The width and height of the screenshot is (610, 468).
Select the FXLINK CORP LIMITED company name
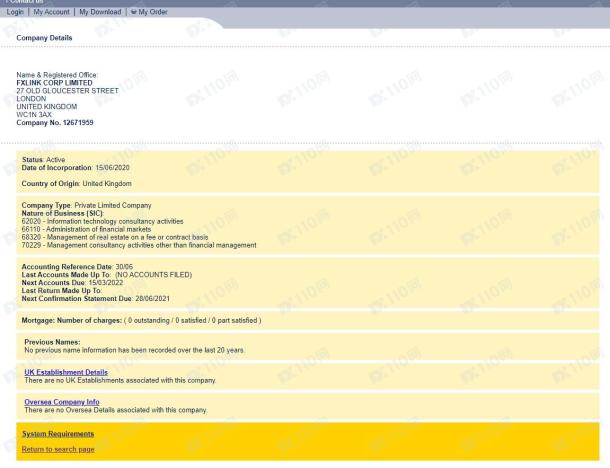54,83
